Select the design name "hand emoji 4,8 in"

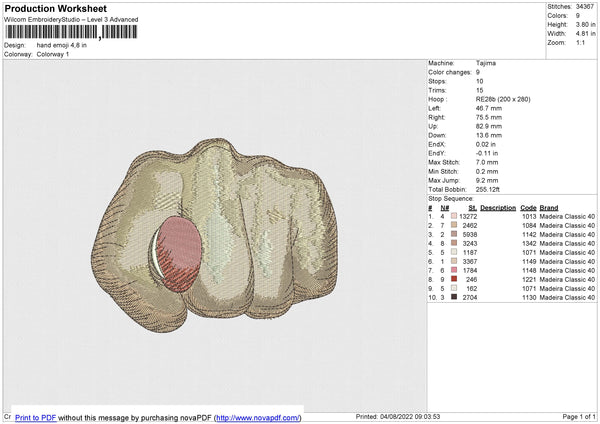pos(62,45)
